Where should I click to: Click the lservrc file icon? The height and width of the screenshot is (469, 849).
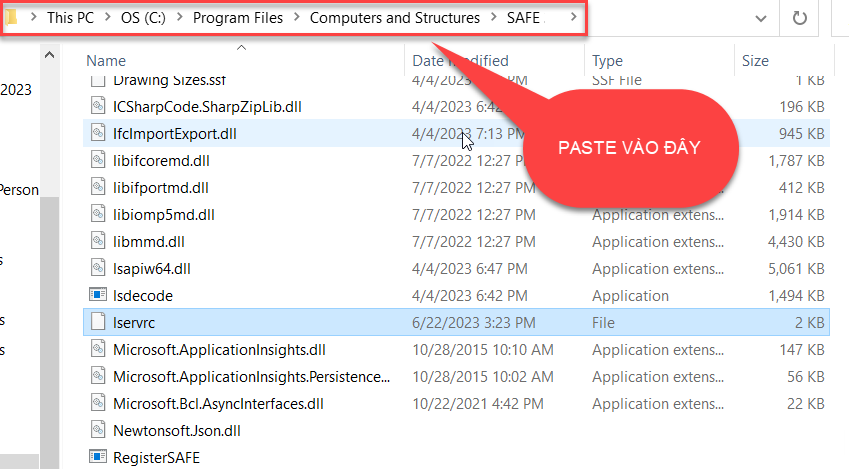coord(97,322)
